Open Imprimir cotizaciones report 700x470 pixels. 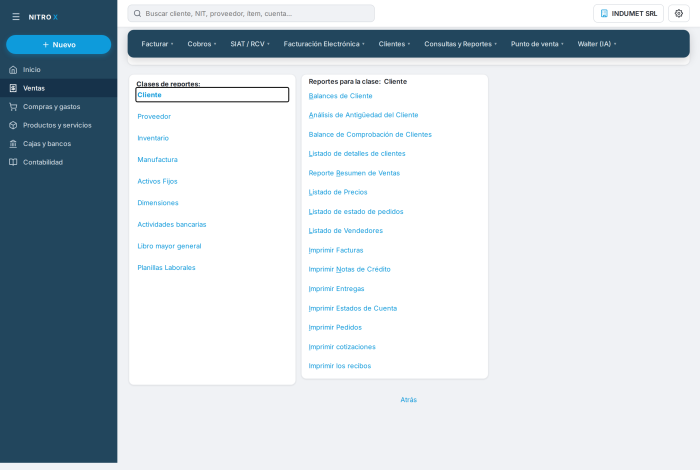pos(342,347)
